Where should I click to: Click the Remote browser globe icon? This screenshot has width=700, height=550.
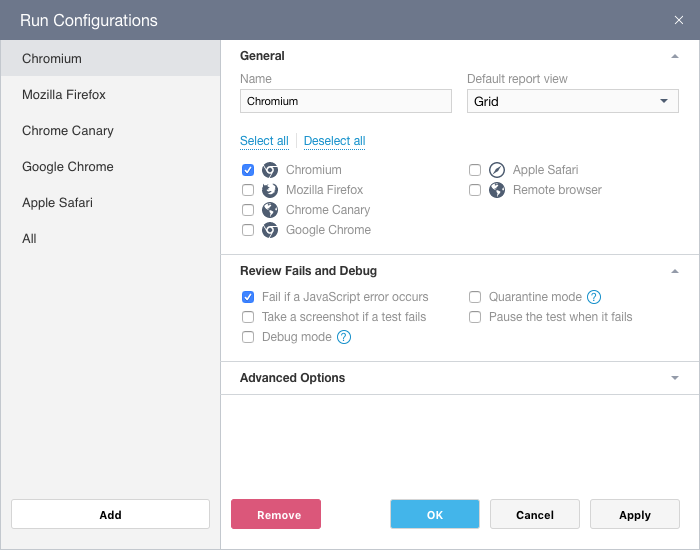pyautogui.click(x=497, y=190)
